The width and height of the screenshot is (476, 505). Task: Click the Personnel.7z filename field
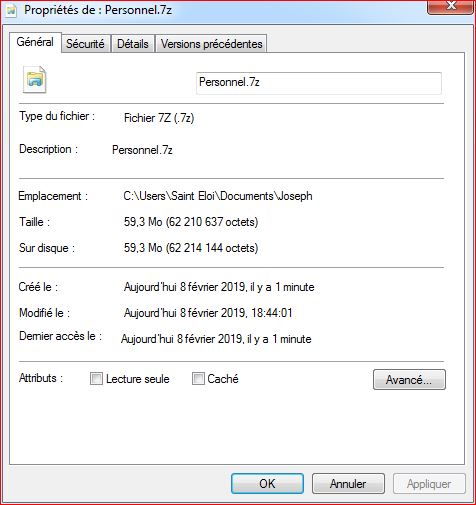319,83
